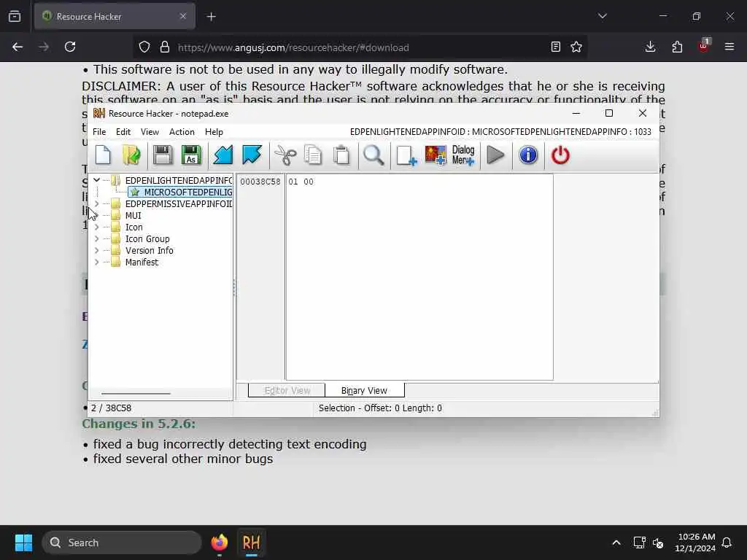This screenshot has height=560, width=747.
Task: Collapse the EDPENLIGHTENEDAPPINFO tree node
Action: (97, 180)
